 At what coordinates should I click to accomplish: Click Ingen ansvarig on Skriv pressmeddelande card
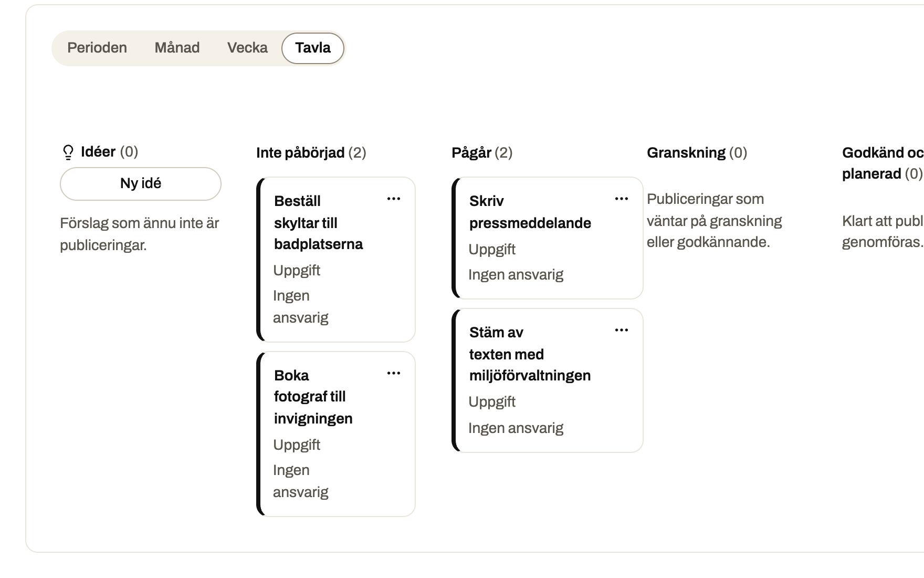(516, 274)
